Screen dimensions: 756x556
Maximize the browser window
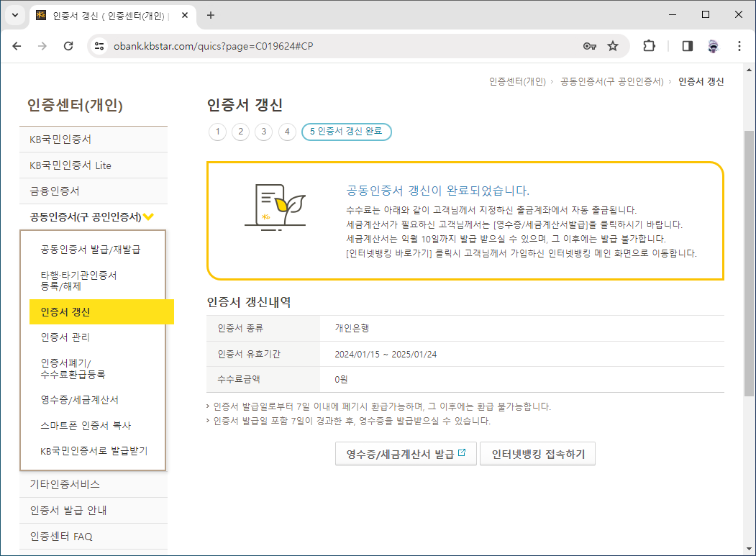(x=706, y=15)
